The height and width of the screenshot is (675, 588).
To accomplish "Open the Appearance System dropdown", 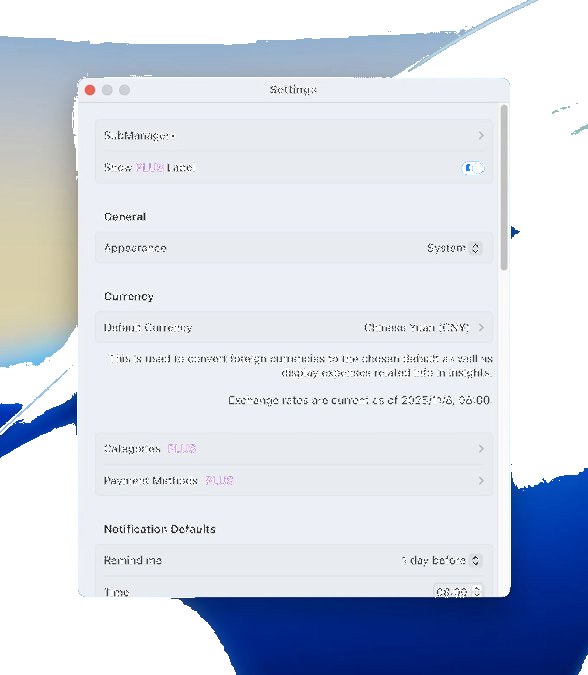I will pos(453,248).
